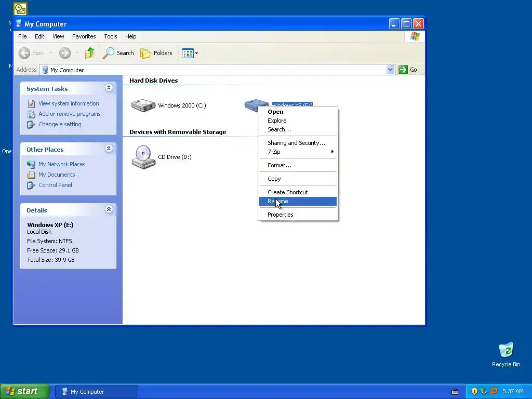
Task: Open the Edit menu
Action: pyautogui.click(x=39, y=36)
